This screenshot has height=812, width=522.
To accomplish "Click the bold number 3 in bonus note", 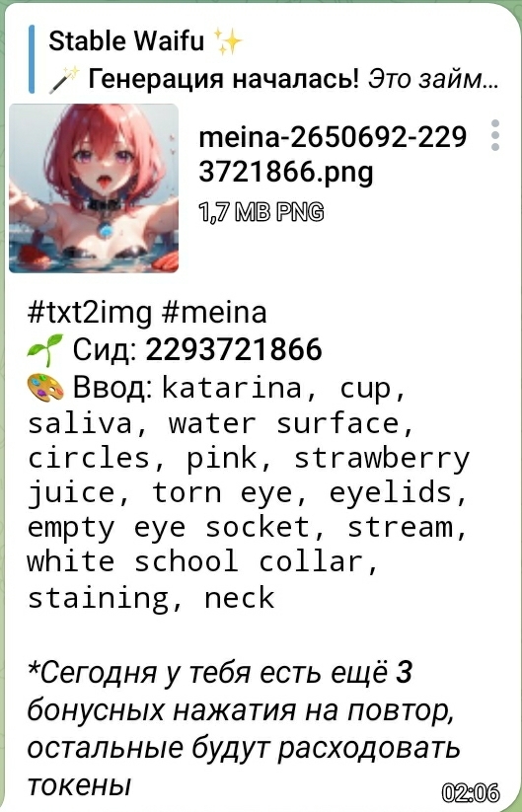I will tap(404, 674).
